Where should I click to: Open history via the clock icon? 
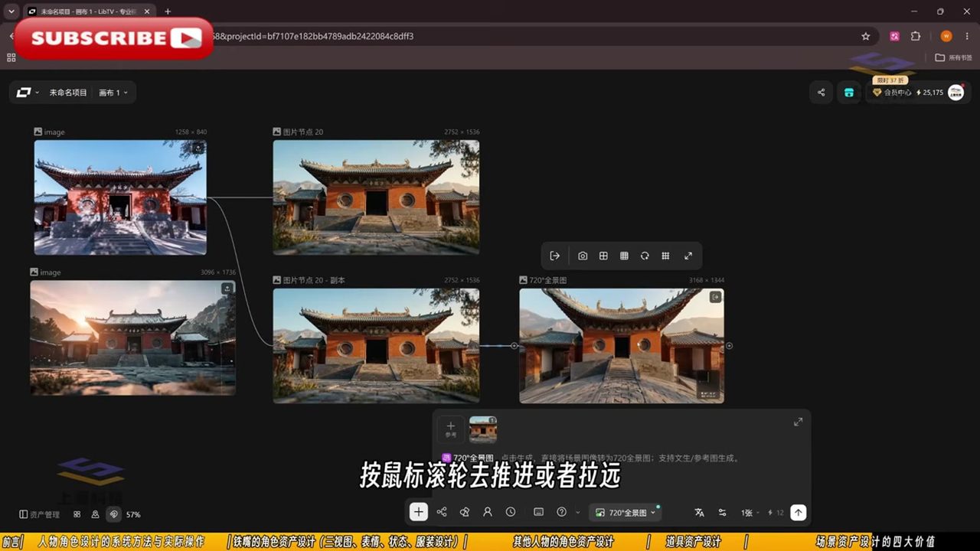[511, 512]
